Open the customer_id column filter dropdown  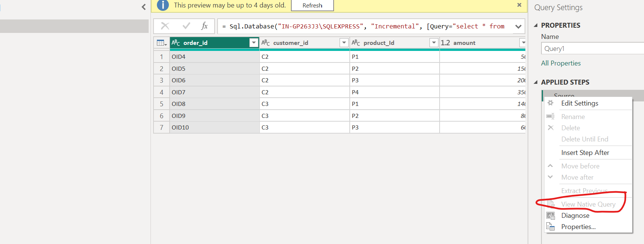coord(344,43)
